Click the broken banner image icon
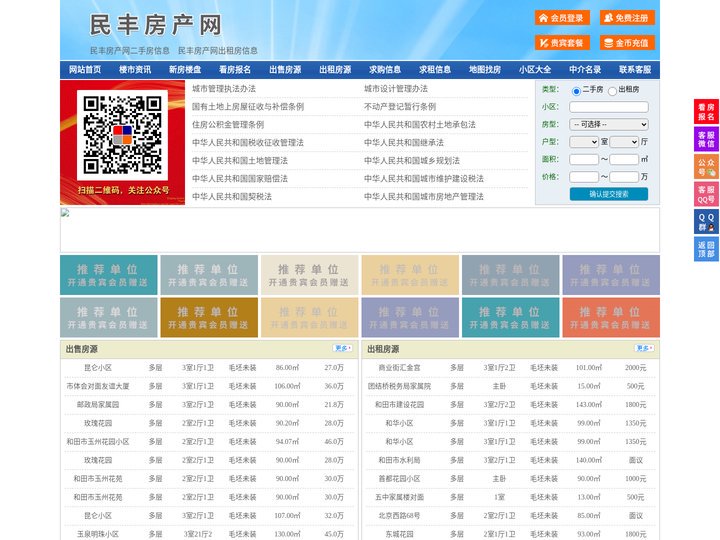The image size is (720, 540). click(x=65, y=213)
